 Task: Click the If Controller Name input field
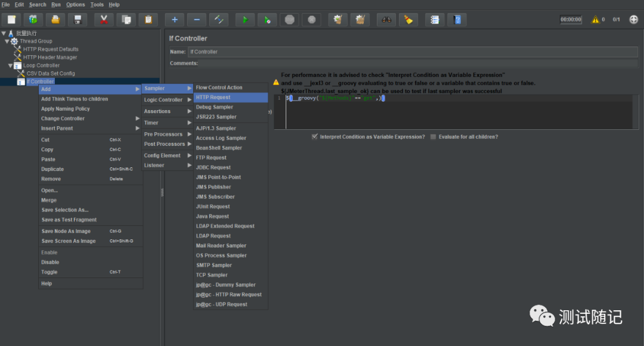click(413, 52)
